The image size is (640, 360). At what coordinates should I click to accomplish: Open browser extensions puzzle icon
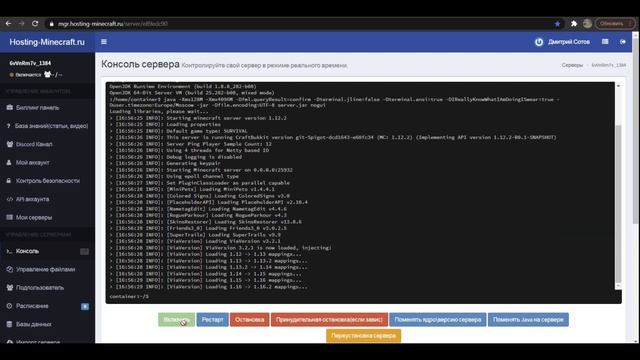tap(574, 24)
